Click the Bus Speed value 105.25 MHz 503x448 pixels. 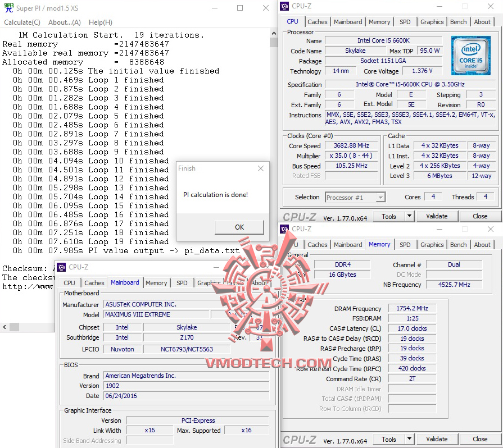click(x=351, y=166)
